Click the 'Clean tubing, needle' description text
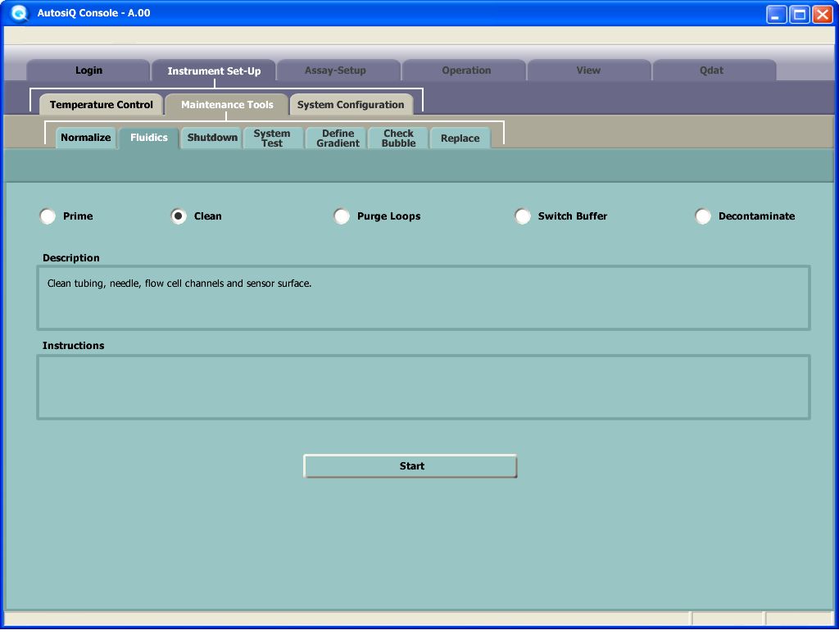Viewport: 839px width, 644px height. [x=179, y=283]
